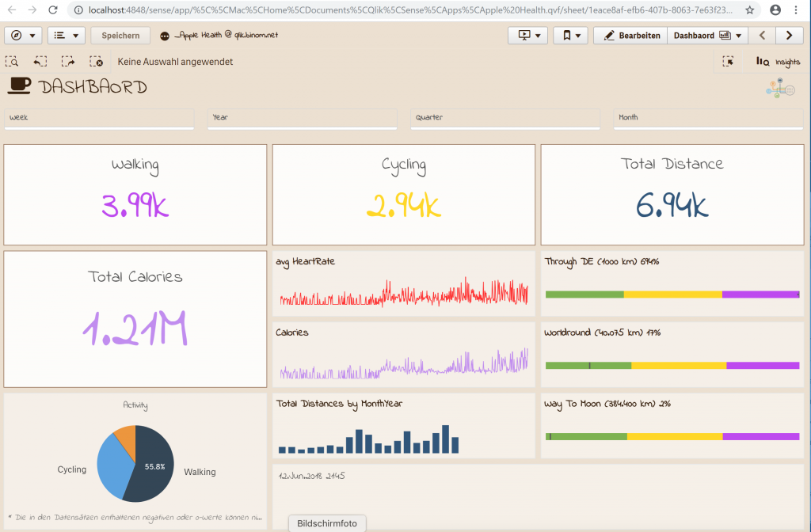811x532 pixels.
Task: Click the Speichern button
Action: [x=120, y=35]
